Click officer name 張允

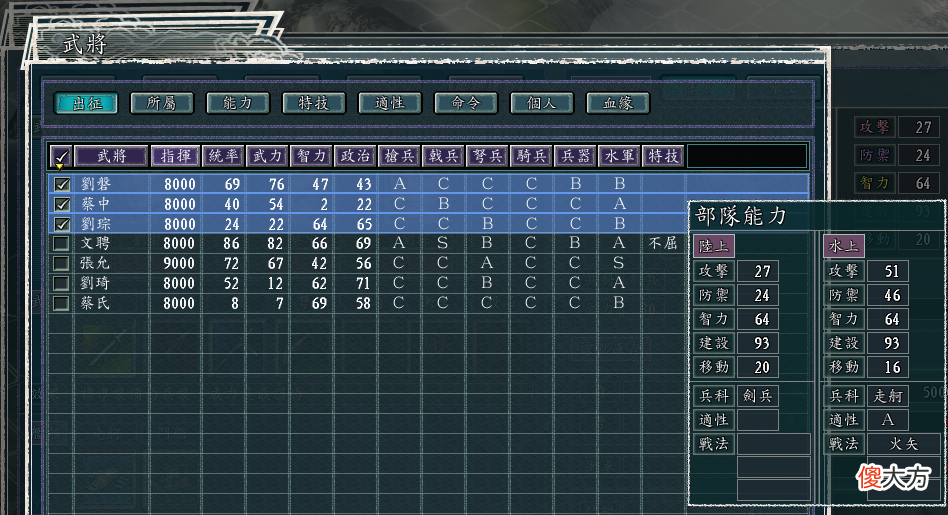(96, 264)
